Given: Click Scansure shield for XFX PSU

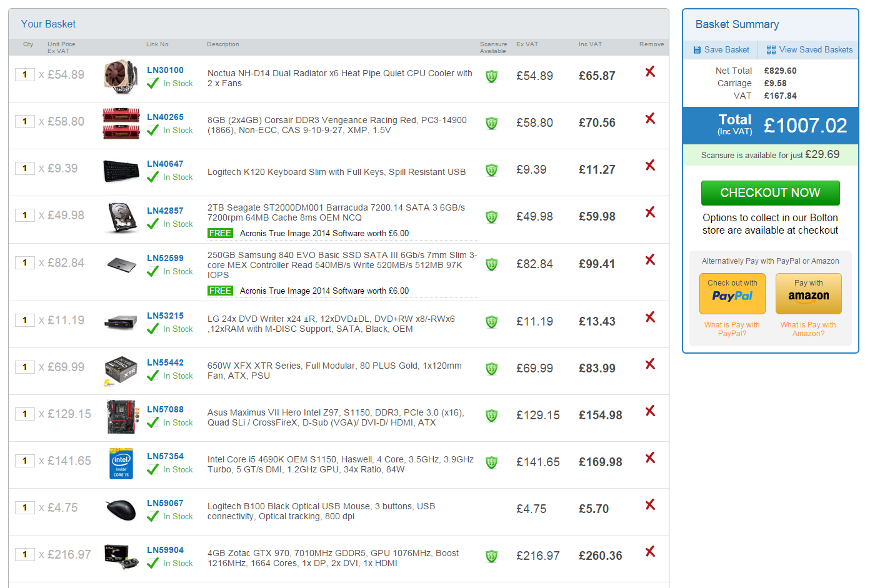Looking at the screenshot, I should 492,369.
